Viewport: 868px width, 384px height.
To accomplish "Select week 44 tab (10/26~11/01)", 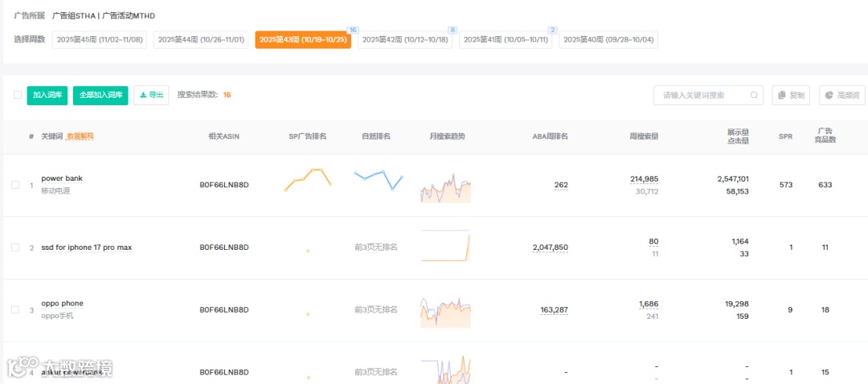I will click(x=201, y=40).
